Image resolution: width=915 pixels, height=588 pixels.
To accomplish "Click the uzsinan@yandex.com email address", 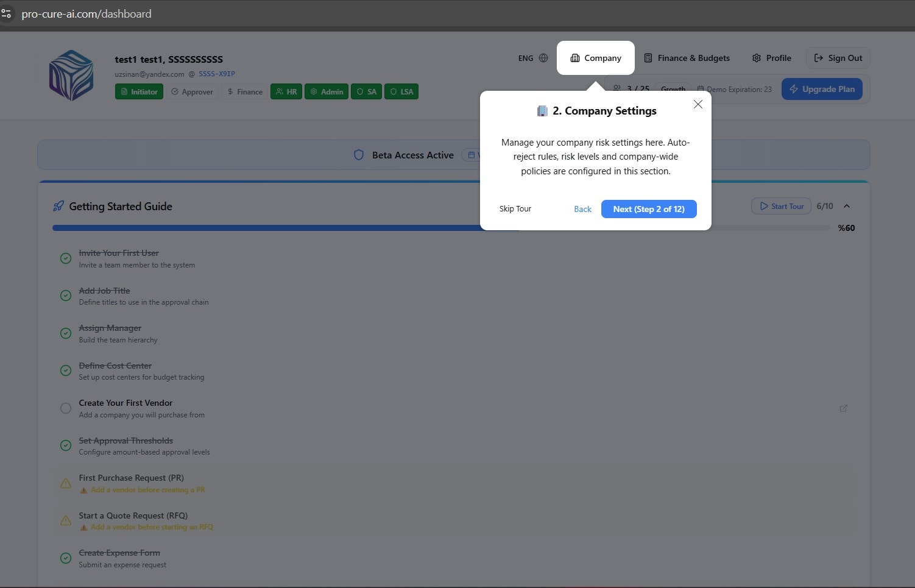I will point(149,74).
